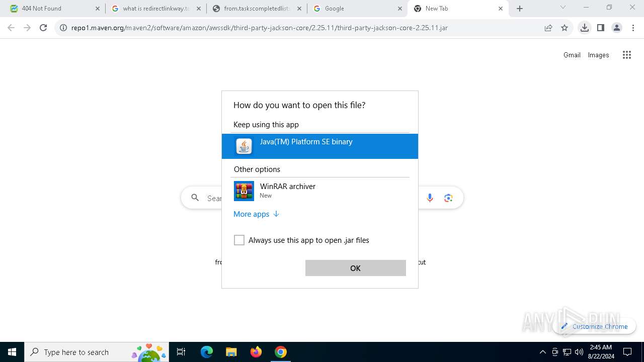Image resolution: width=644 pixels, height=362 pixels.
Task: Select the New Tab tab
Action: pyautogui.click(x=458, y=9)
